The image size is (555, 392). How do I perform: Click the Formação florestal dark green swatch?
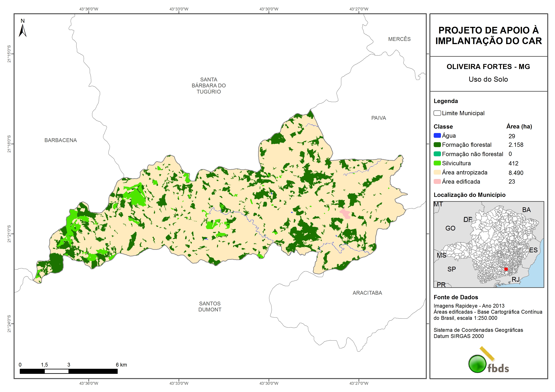[437, 145]
